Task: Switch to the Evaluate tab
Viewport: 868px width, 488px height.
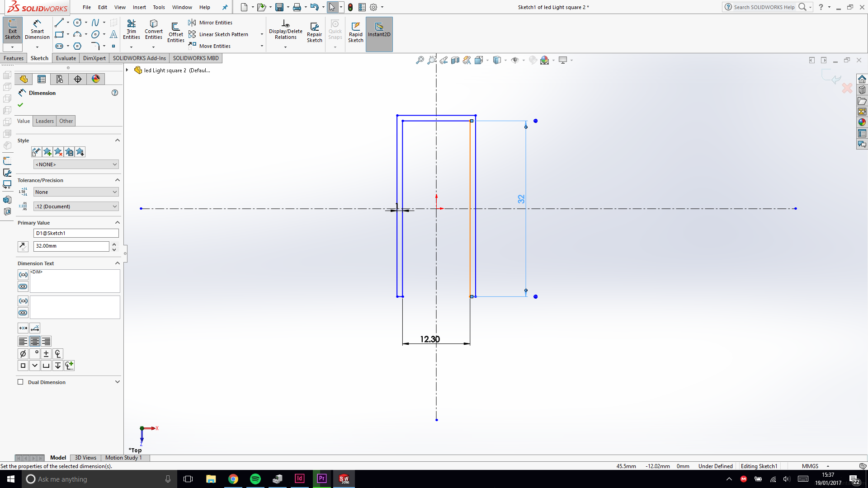Action: click(x=66, y=58)
